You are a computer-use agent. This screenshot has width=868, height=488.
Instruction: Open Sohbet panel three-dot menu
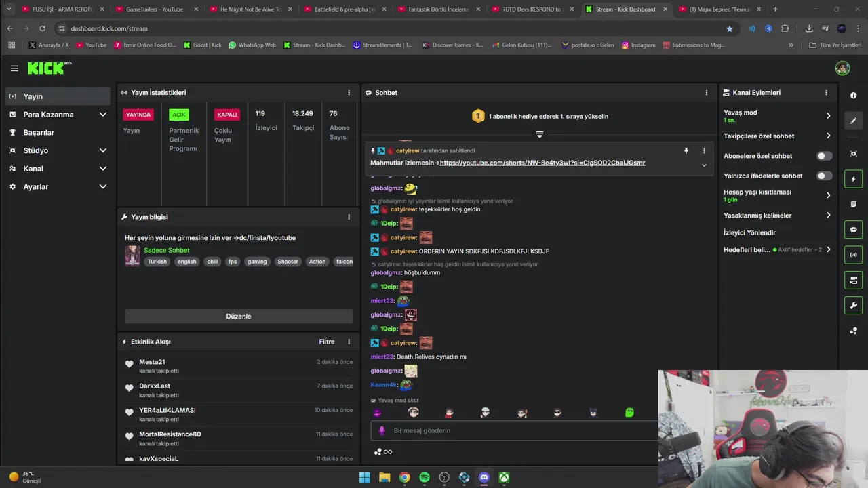coord(707,93)
